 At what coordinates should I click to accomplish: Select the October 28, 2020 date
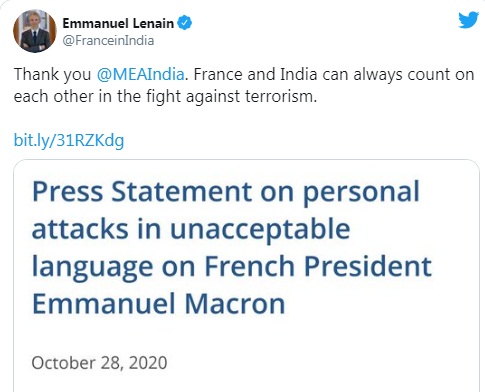point(99,363)
